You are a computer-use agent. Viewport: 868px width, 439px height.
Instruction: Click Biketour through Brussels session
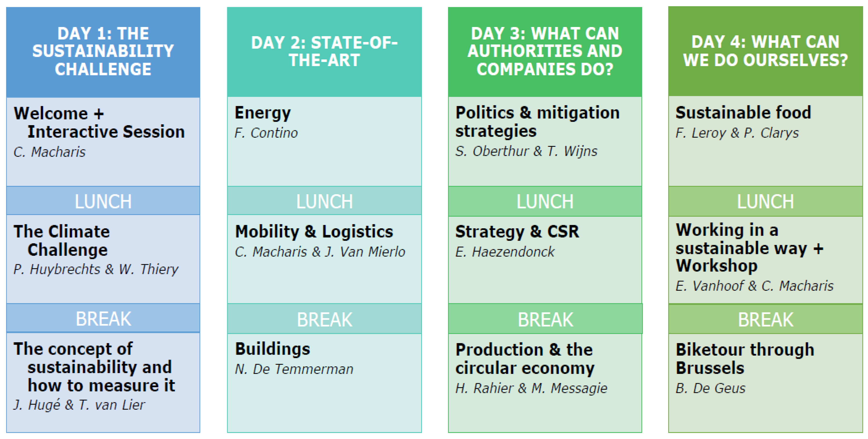765,383
